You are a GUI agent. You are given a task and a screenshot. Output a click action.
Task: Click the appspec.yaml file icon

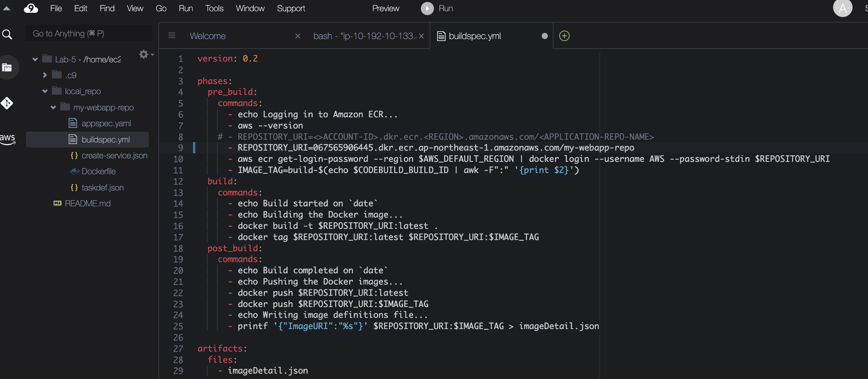pos(73,123)
